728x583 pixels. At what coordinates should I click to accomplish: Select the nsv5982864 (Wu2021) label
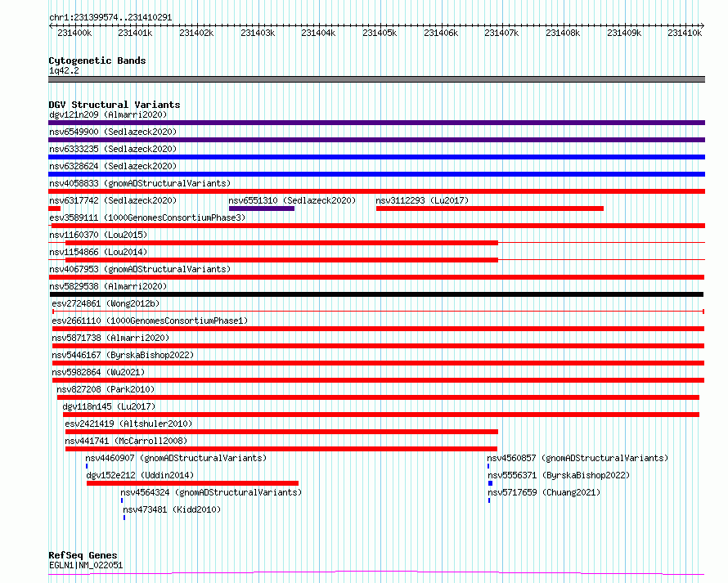[x=98, y=372]
